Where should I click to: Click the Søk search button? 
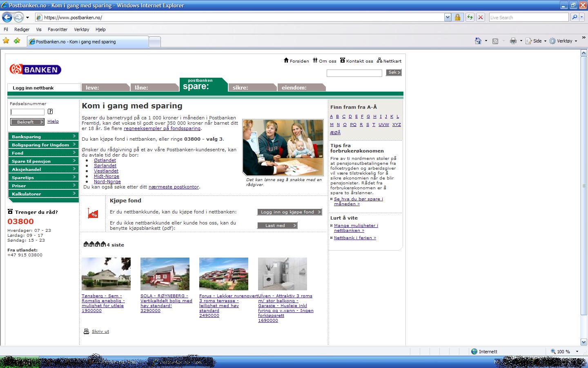click(x=394, y=72)
